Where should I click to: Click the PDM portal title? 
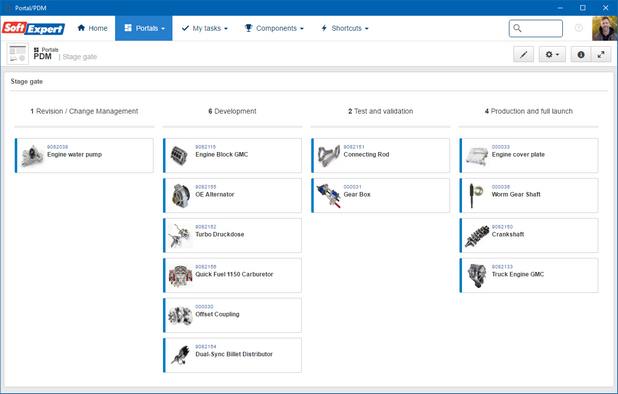(x=43, y=56)
